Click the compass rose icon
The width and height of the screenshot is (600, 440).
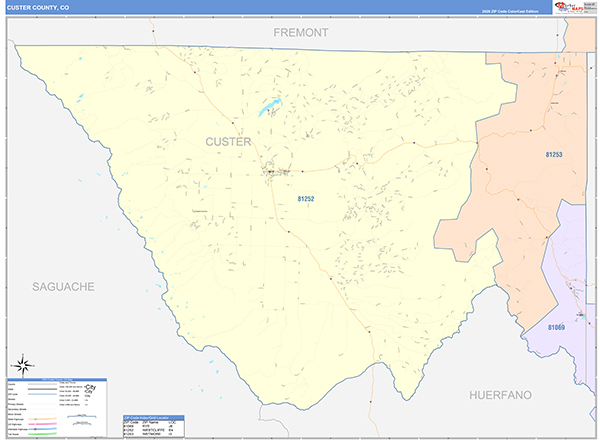(23, 366)
